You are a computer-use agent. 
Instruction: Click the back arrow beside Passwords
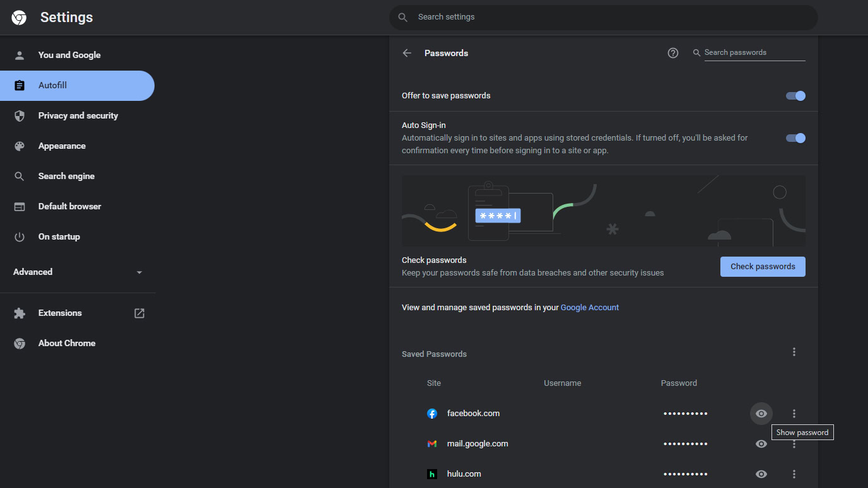[407, 53]
